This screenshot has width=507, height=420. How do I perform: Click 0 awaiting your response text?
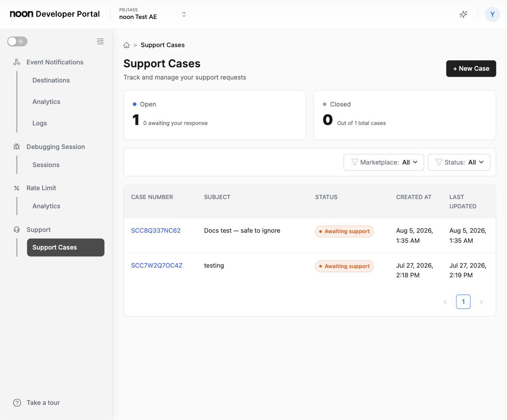176,123
